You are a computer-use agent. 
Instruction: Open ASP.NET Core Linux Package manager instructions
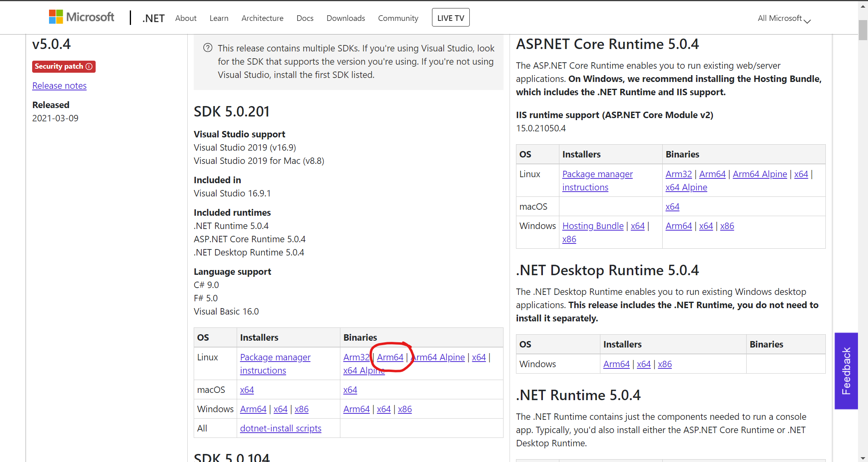(598, 180)
